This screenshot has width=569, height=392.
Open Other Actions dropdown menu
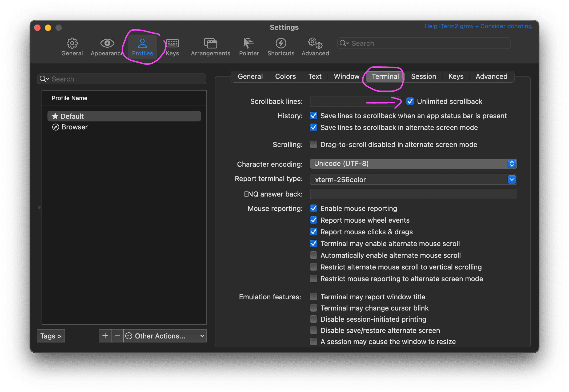click(165, 336)
